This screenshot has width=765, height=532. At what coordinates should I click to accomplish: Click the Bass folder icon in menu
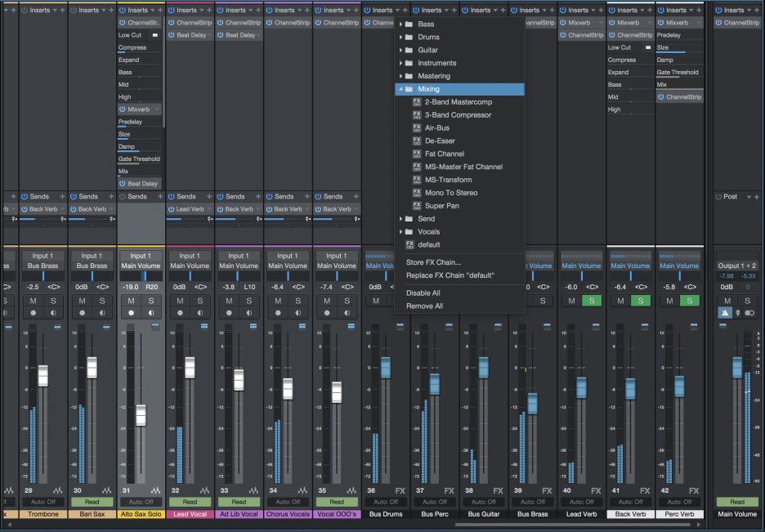409,24
